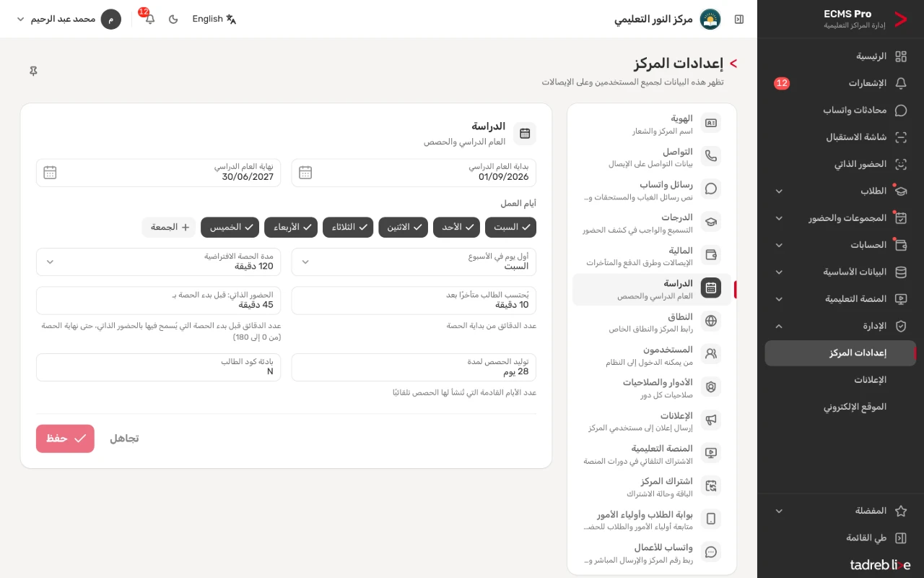This screenshot has height=578, width=924.
Task: Click تجاهل to discard changes
Action: click(x=124, y=439)
